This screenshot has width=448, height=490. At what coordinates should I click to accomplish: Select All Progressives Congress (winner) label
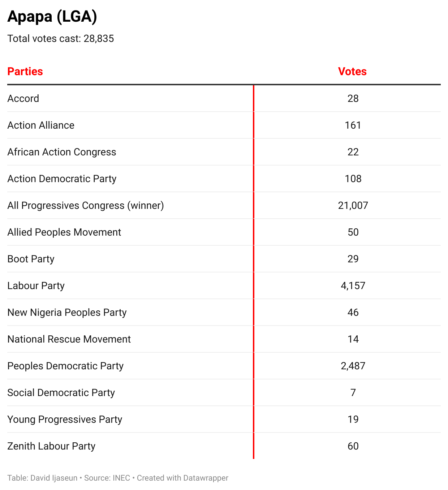[x=86, y=206]
